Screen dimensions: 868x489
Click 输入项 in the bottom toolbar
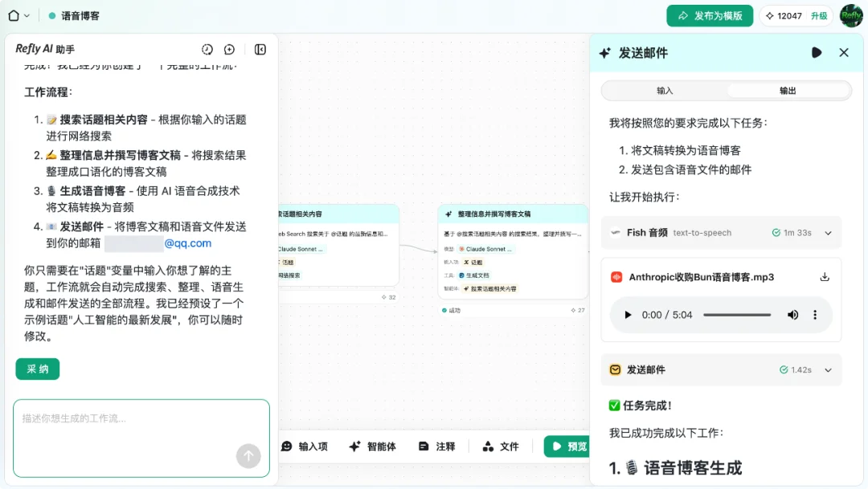click(306, 446)
